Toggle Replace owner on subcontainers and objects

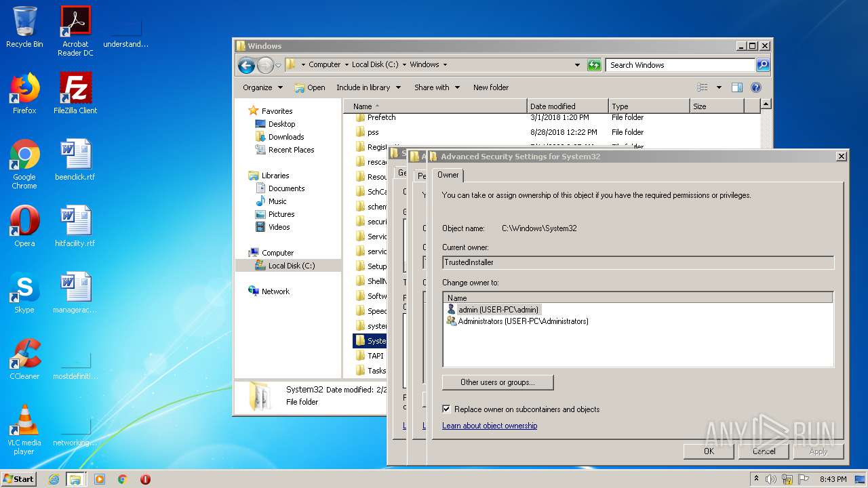pos(446,409)
